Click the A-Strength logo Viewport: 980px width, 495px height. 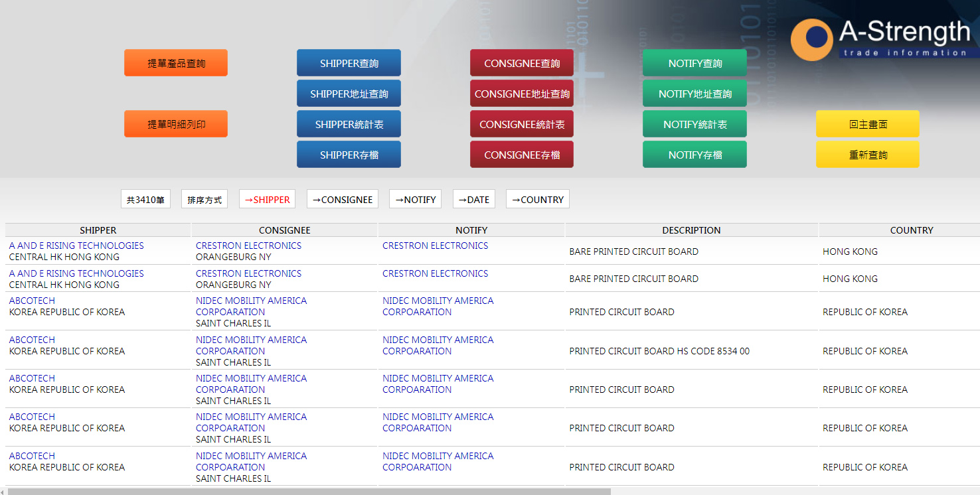click(x=880, y=38)
